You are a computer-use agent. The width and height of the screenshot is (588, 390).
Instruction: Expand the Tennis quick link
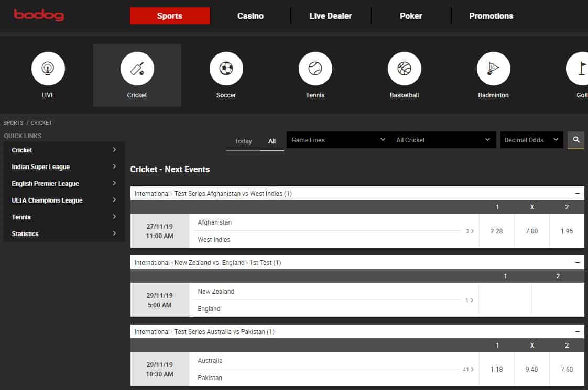click(x=64, y=217)
